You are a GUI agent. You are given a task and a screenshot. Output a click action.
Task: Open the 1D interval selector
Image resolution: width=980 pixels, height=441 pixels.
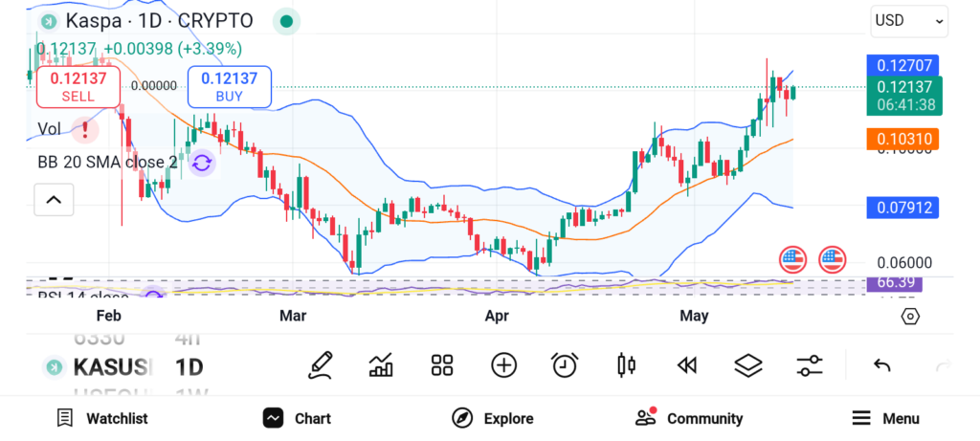coord(189,367)
